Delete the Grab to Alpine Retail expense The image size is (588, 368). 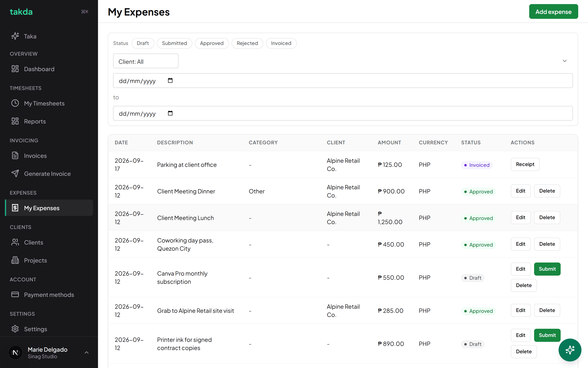coord(547,310)
